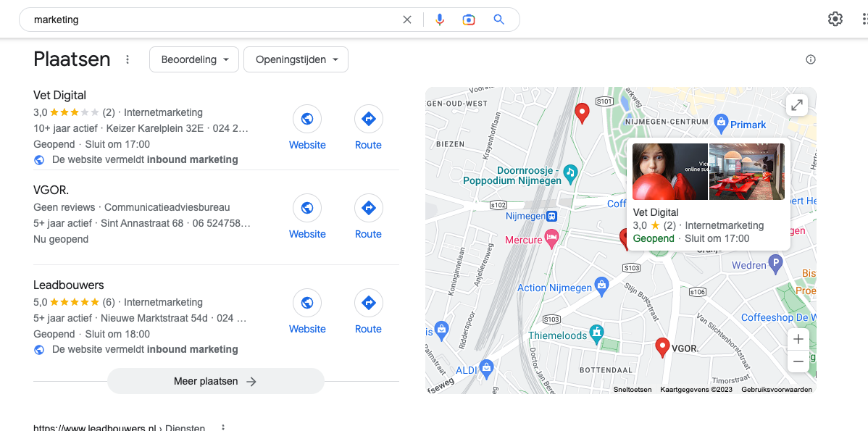Open the Vet Digital listing title

point(60,95)
